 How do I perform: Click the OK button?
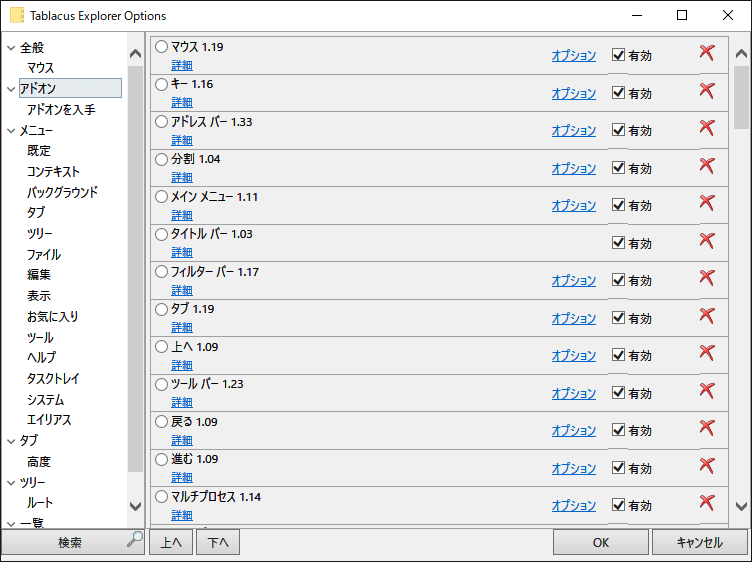[x=600, y=542]
